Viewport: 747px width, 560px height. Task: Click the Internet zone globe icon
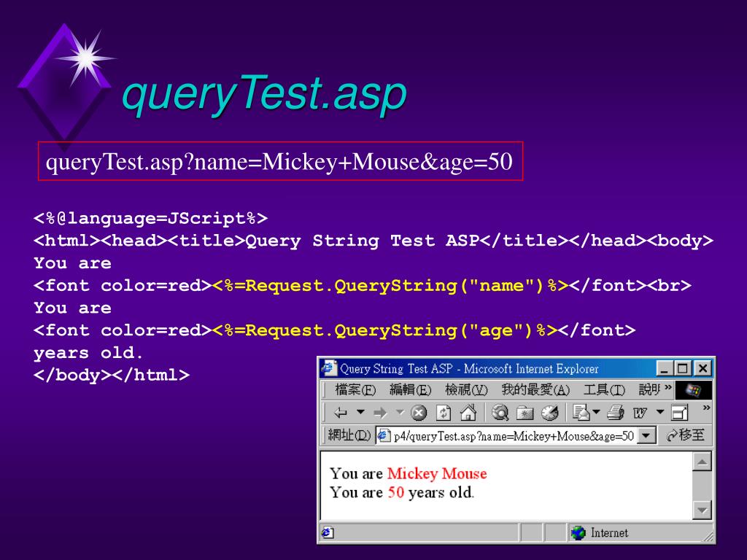click(578, 532)
